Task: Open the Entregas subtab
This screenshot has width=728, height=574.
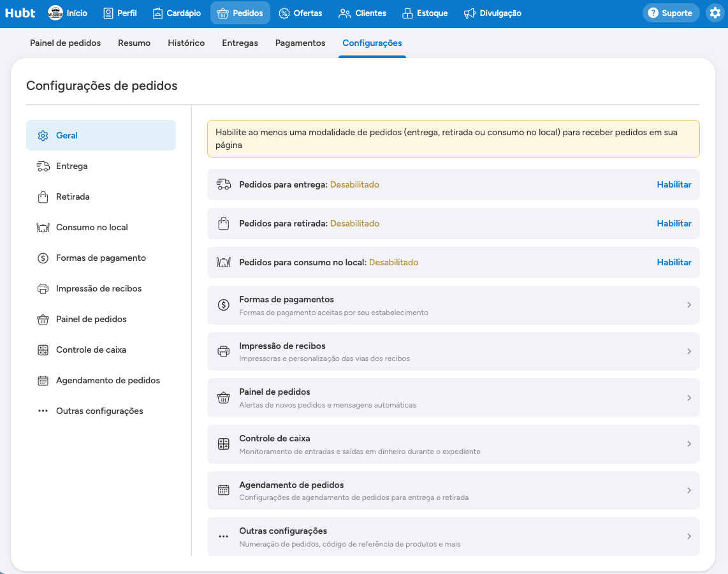Action: pyautogui.click(x=240, y=43)
